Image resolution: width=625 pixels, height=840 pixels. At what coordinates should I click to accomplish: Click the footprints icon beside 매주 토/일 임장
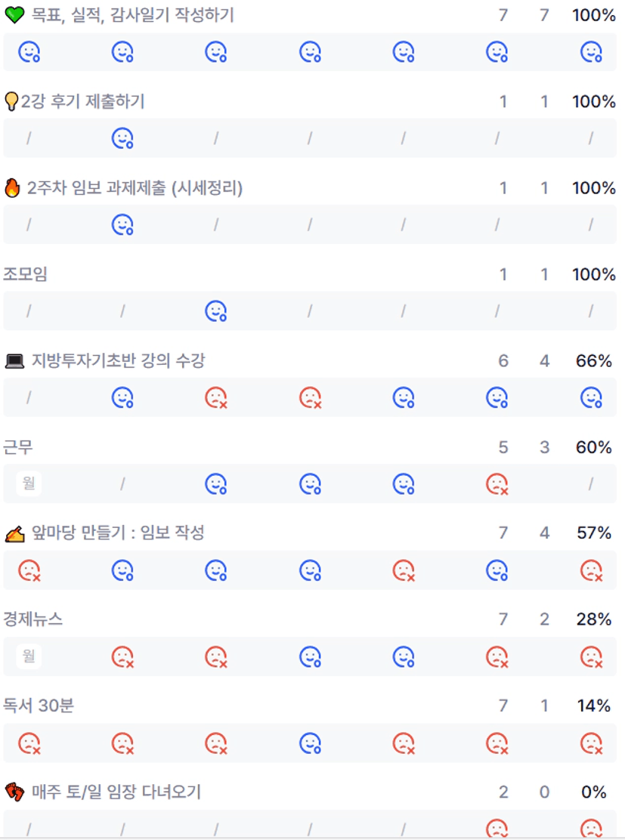[14, 792]
